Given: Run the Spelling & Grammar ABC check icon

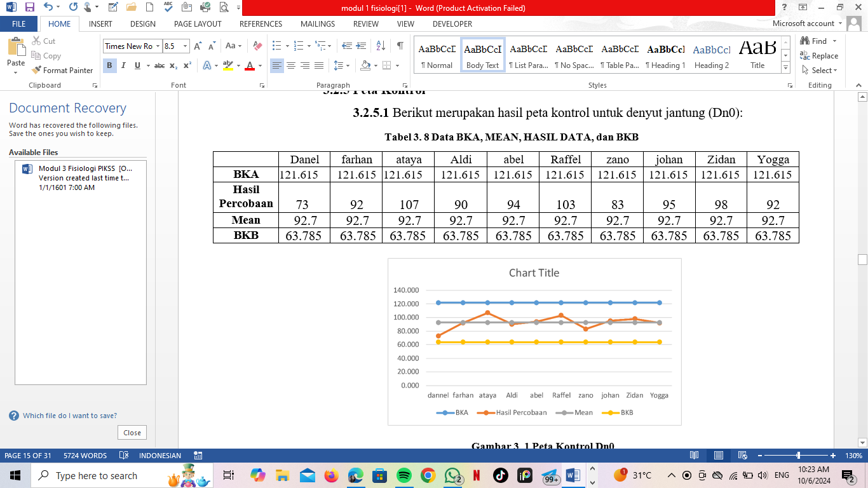Looking at the screenshot, I should 168,8.
